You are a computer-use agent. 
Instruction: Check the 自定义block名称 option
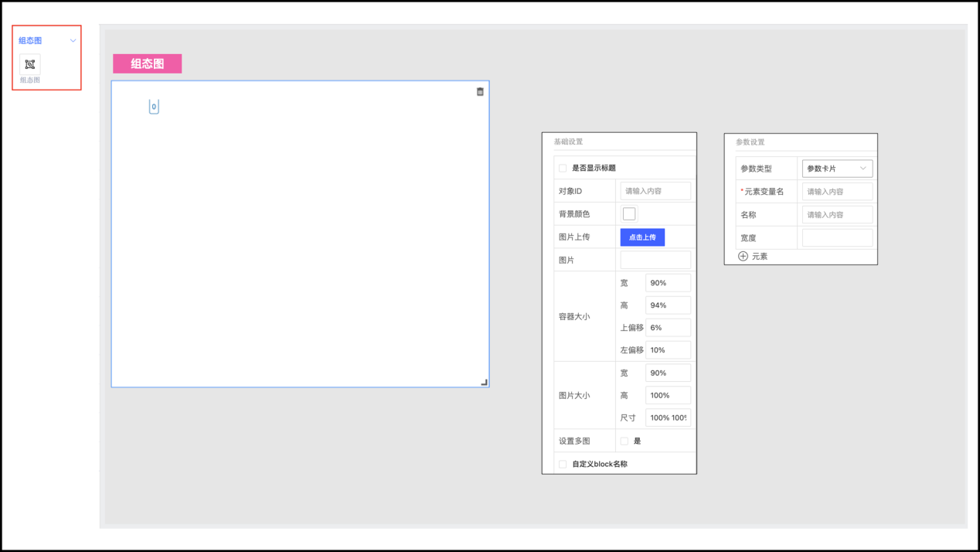click(563, 464)
